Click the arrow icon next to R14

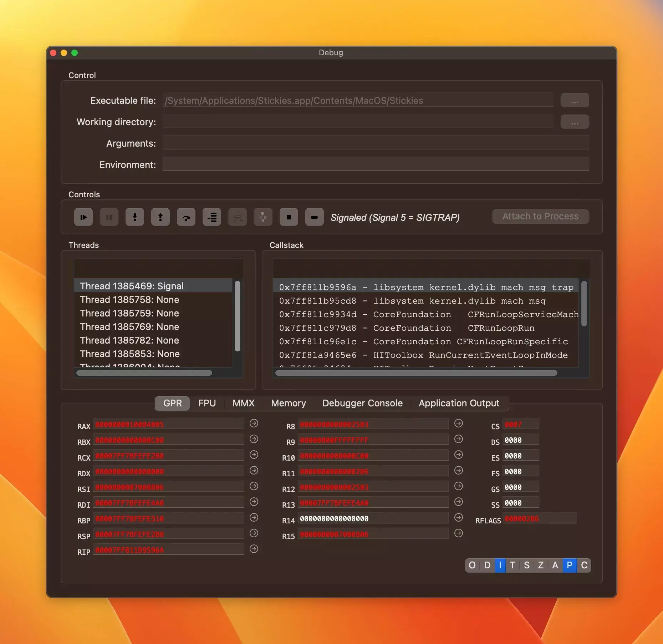[459, 518]
